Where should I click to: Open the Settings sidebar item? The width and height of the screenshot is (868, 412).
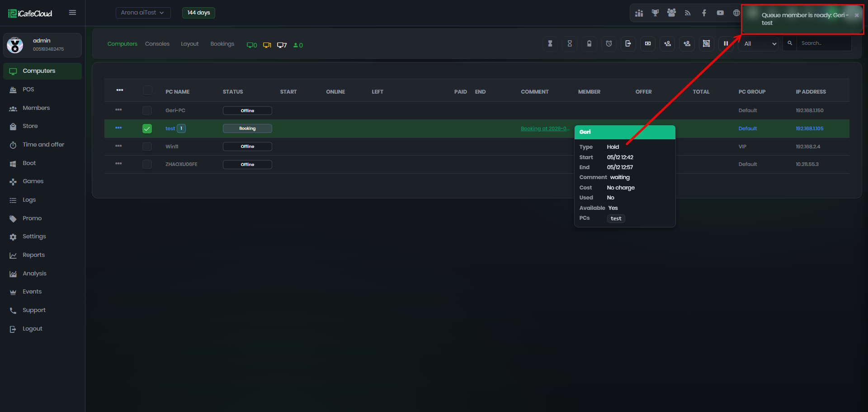click(42, 237)
